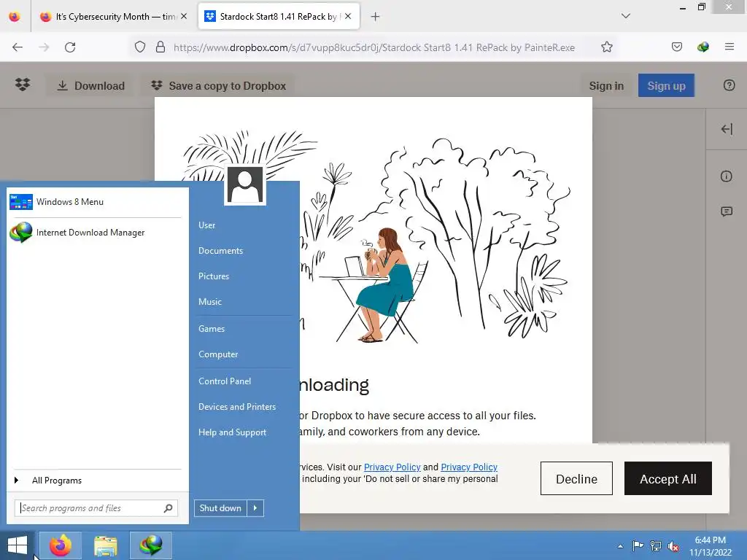Close the Stardock Start8 tab
The height and width of the screenshot is (560, 747).
click(348, 16)
